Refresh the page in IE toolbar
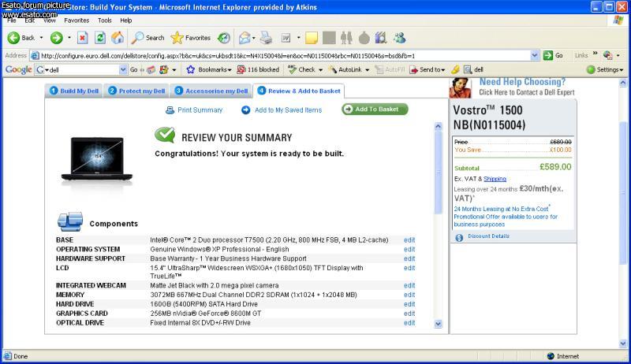631x364 pixels. (x=100, y=38)
